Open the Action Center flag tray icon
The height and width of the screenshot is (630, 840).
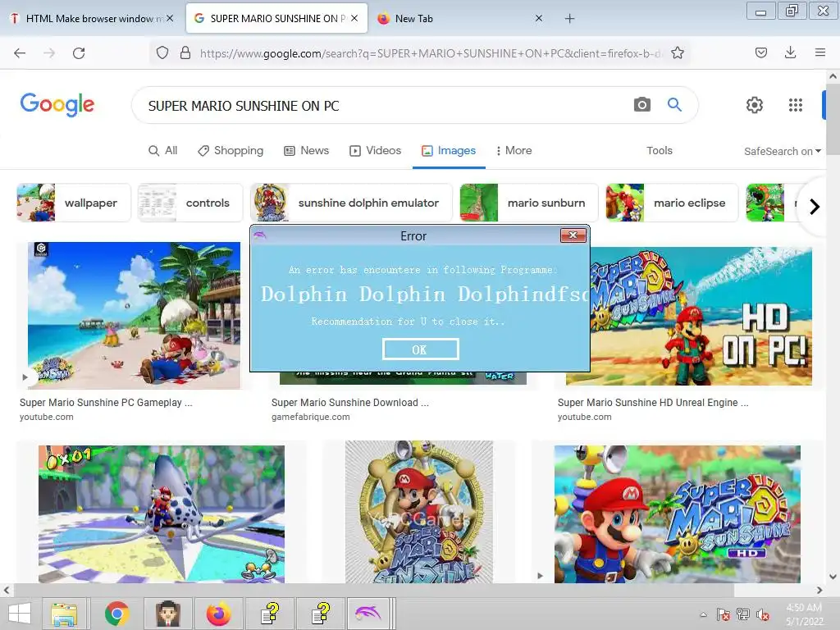click(x=724, y=614)
